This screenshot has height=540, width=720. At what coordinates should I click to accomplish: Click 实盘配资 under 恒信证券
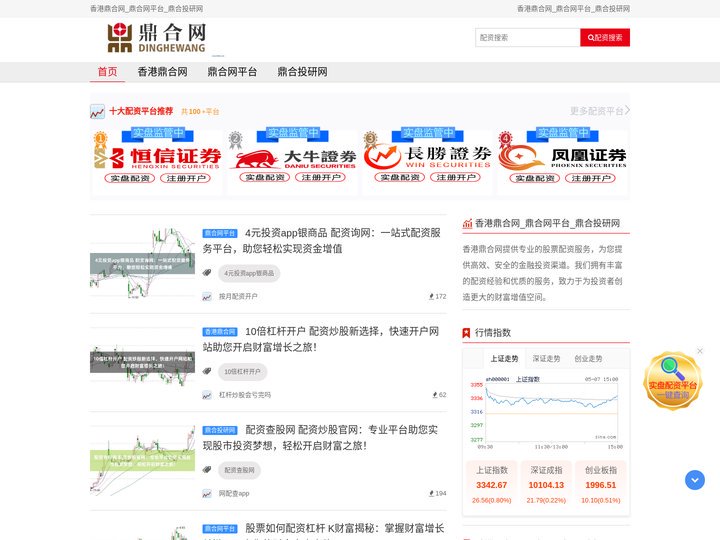130,178
